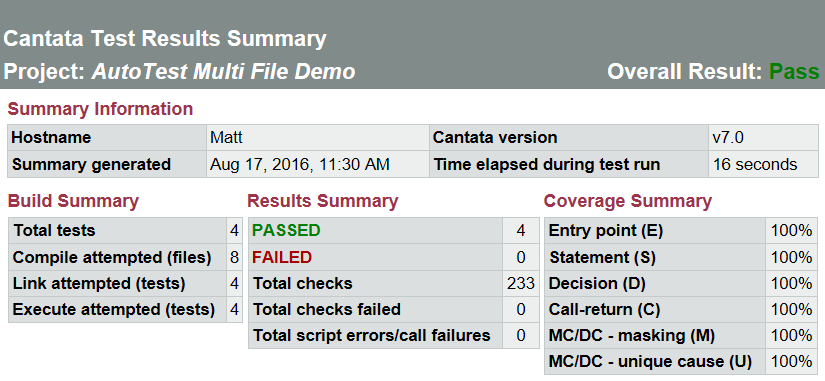The width and height of the screenshot is (825, 381).
Task: Select the Total tests row
Action: pos(125,230)
